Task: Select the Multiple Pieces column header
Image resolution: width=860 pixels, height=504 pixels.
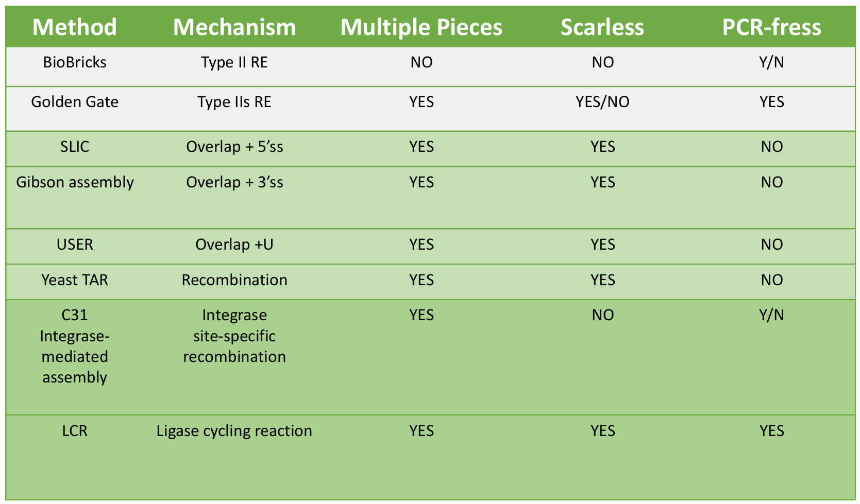Action: pos(421,27)
